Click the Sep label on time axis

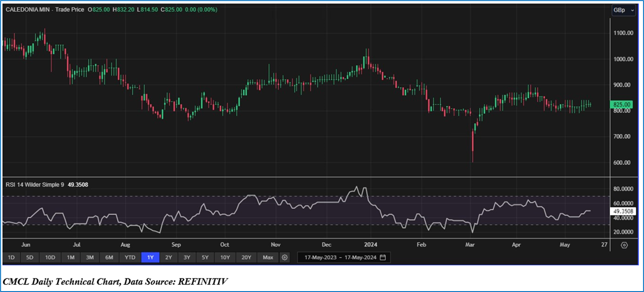click(x=176, y=245)
